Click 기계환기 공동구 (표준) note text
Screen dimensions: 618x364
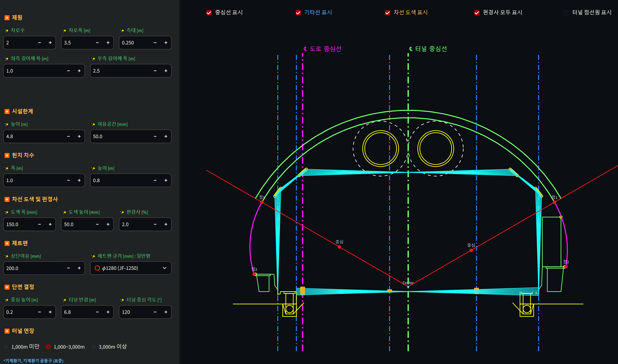pos(34,361)
